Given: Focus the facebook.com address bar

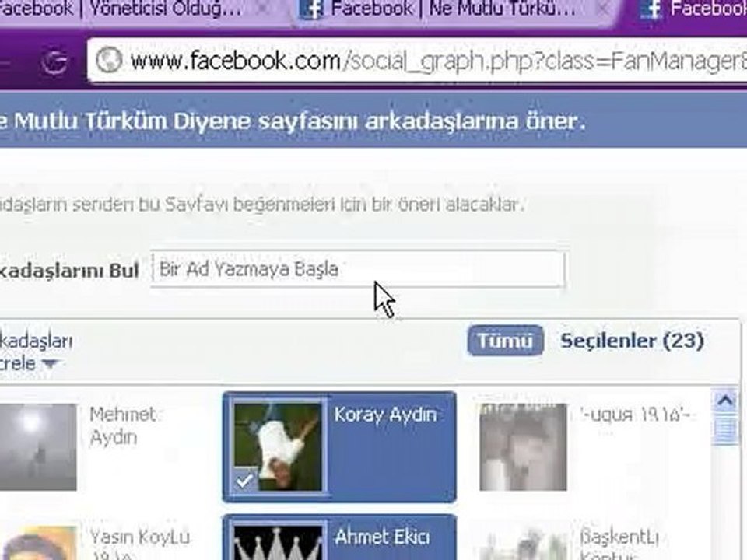Looking at the screenshot, I should (417, 61).
